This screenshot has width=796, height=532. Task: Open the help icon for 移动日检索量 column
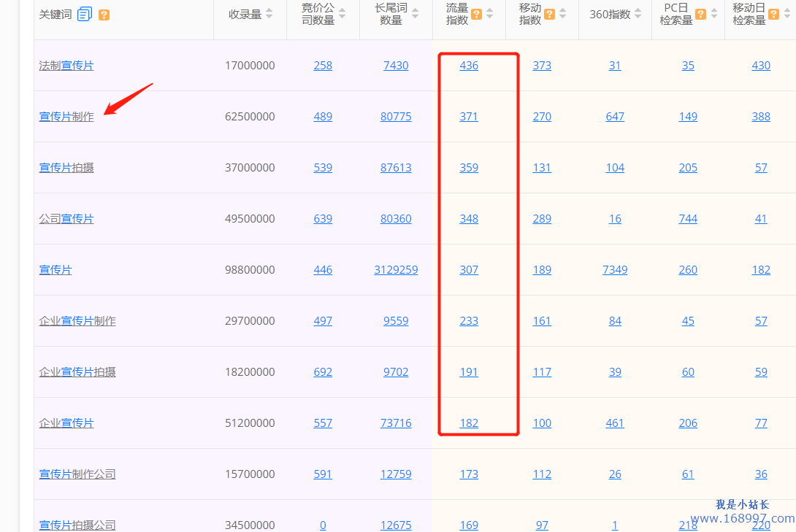pos(773,14)
